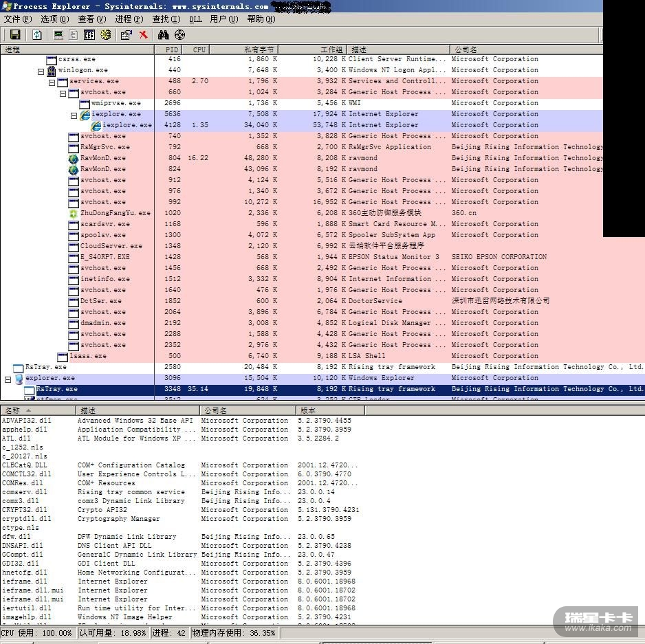Sort DLL list by 名称 column header
Viewport: 645px width, 644px height.
pos(39,410)
